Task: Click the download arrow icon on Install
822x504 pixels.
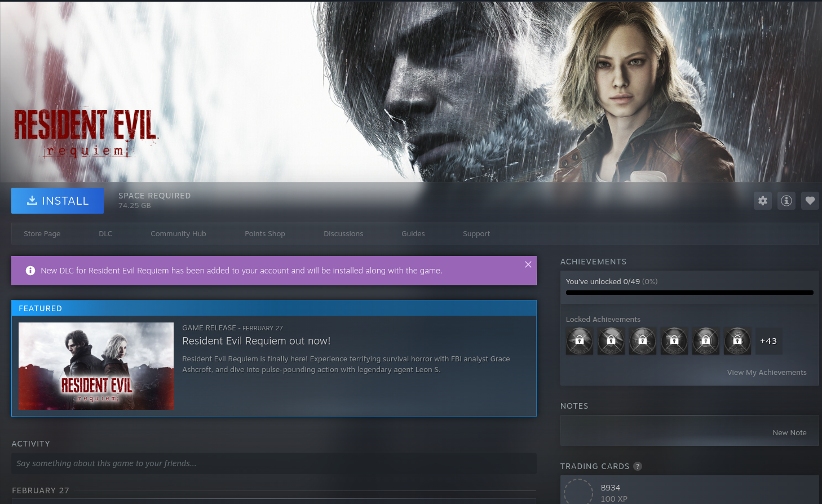Action: 32,201
